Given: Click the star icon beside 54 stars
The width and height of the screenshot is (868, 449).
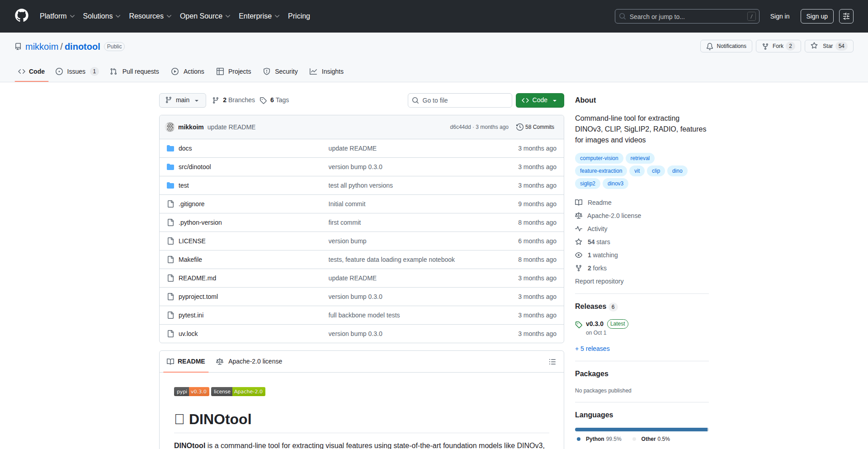Looking at the screenshot, I should 579,242.
